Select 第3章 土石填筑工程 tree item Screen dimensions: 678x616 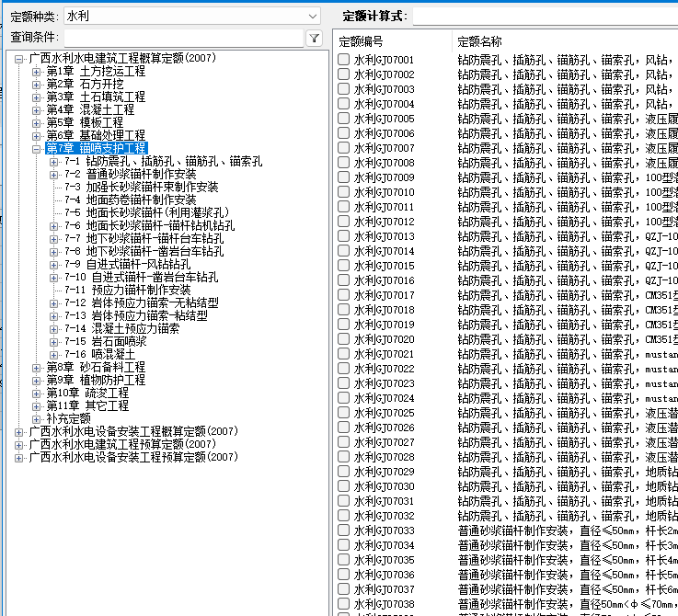pyautogui.click(x=96, y=97)
